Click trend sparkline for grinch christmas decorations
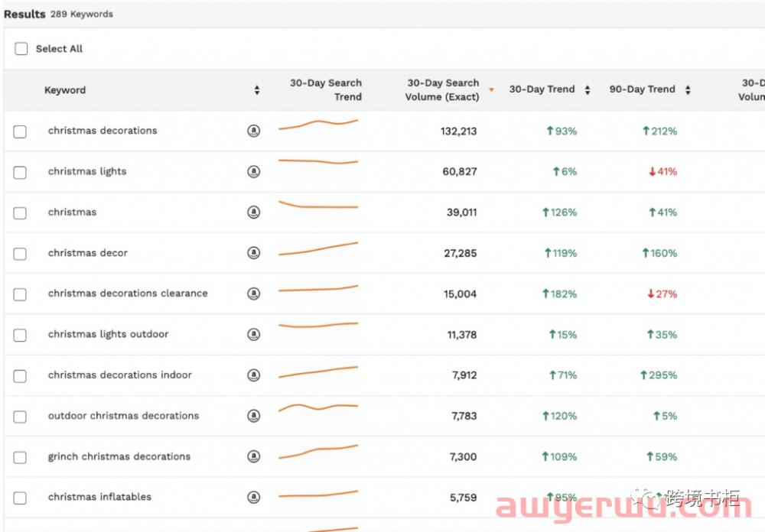Image resolution: width=765 pixels, height=532 pixels. (x=318, y=452)
